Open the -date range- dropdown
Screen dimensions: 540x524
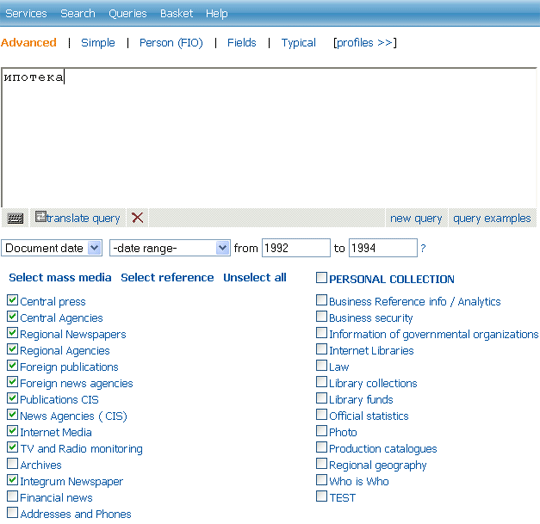click(170, 248)
